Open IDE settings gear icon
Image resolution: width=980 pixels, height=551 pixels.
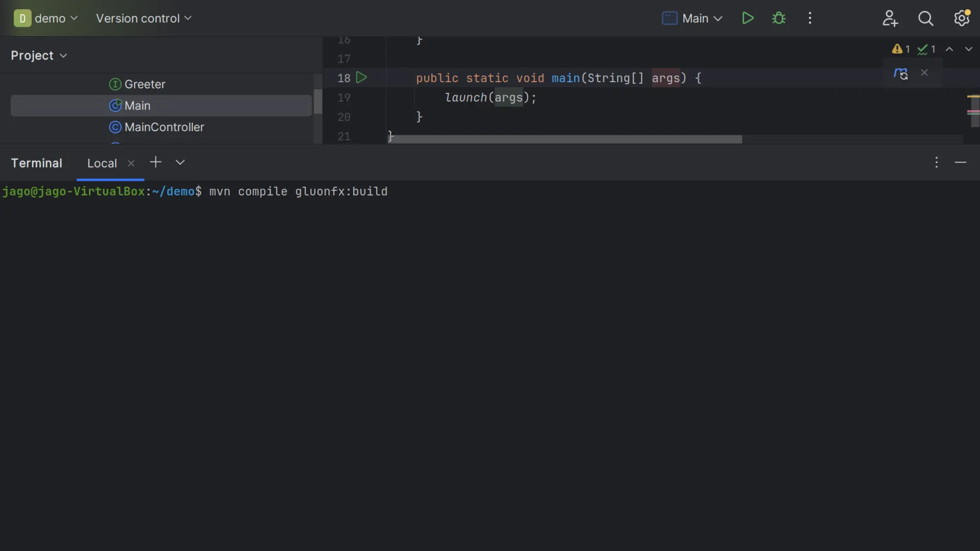(x=961, y=18)
